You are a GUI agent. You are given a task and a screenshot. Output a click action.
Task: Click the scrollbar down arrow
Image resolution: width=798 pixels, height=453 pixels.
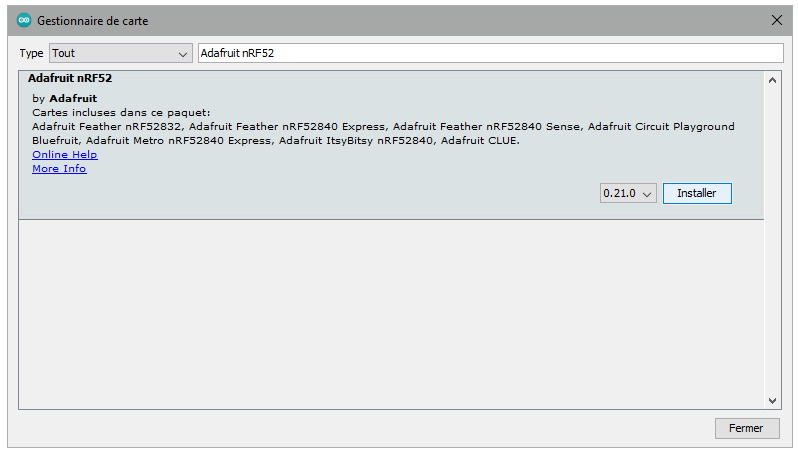772,400
